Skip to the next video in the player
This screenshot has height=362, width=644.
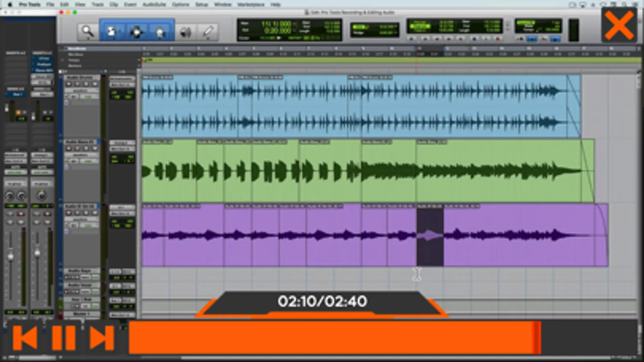pos(102,338)
